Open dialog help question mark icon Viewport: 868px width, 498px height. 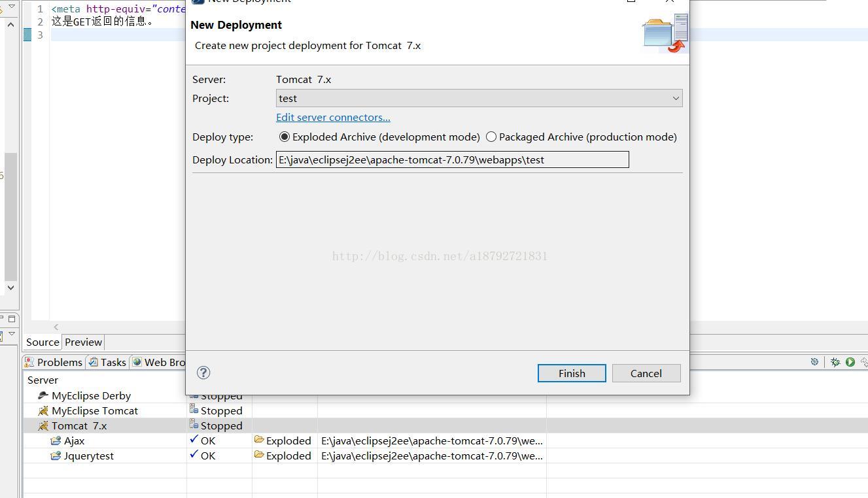pos(203,373)
